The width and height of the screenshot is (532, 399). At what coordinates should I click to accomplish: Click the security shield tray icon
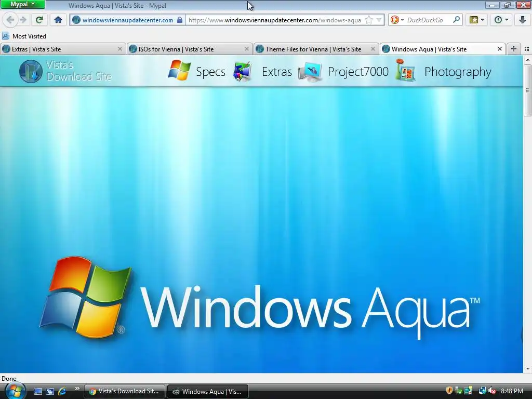(x=449, y=391)
